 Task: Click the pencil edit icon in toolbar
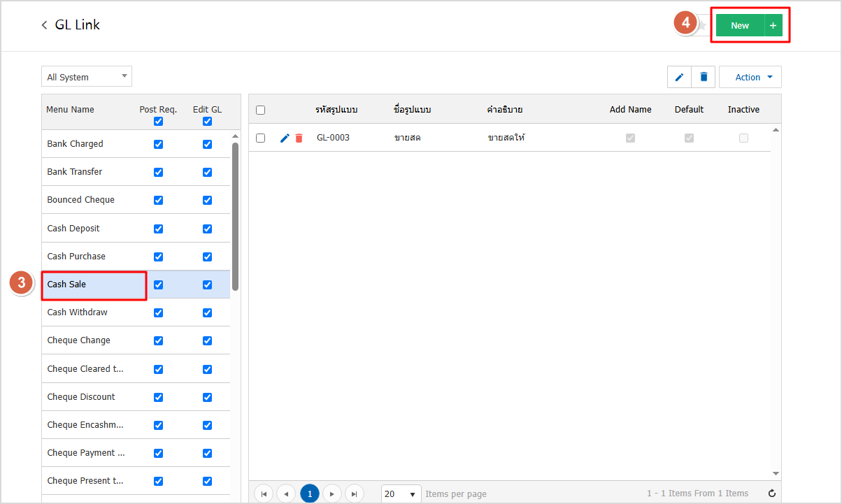[x=679, y=77]
